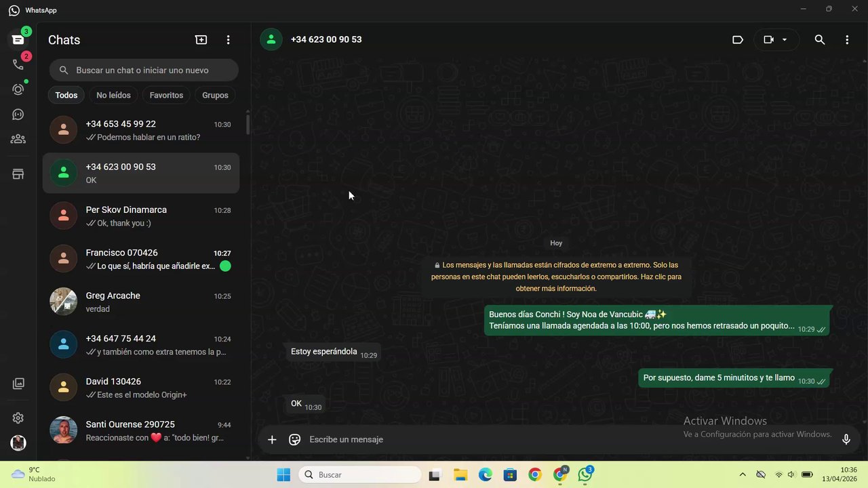Click the 'Buenos días Conchi' message bubble
The height and width of the screenshot is (488, 868).
[x=657, y=321]
